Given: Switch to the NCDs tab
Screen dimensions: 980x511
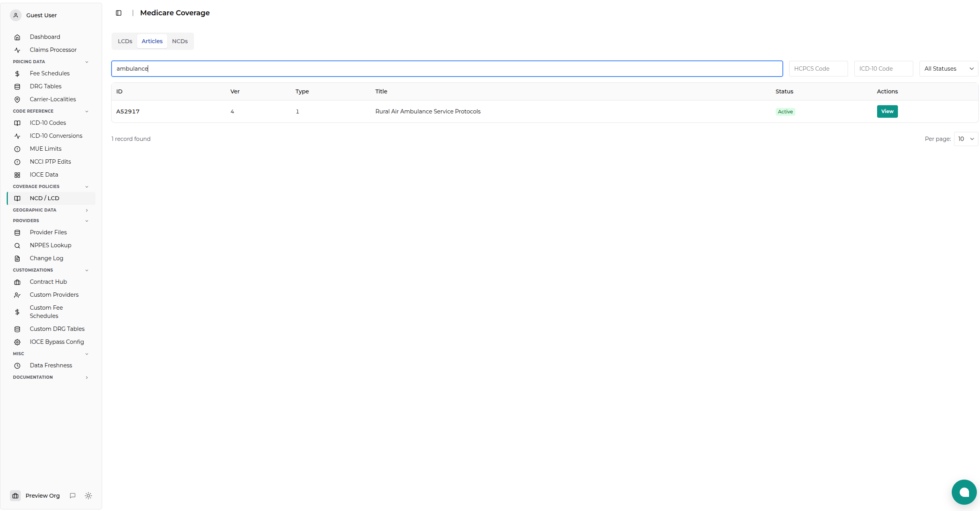Looking at the screenshot, I should [x=180, y=41].
